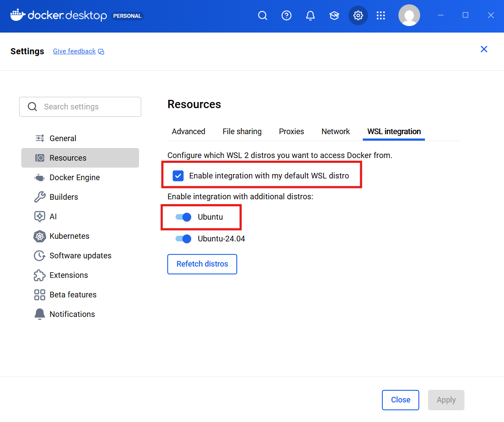Screen dimensions: 504x422
Task: Toggle the Ubuntu-24.04 distro switch
Action: [x=183, y=239]
